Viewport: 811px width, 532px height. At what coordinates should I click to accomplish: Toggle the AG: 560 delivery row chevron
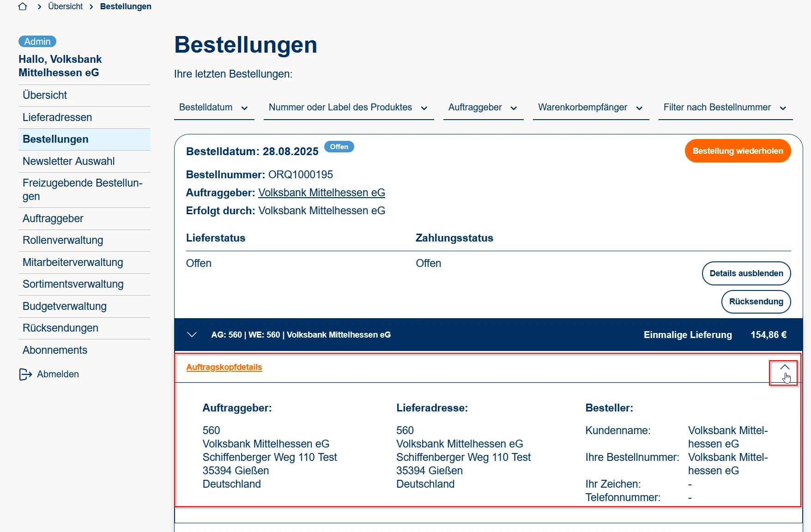(x=192, y=335)
